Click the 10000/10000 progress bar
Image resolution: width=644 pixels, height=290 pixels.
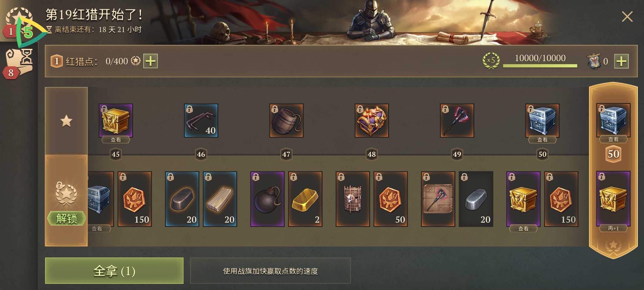540,61
